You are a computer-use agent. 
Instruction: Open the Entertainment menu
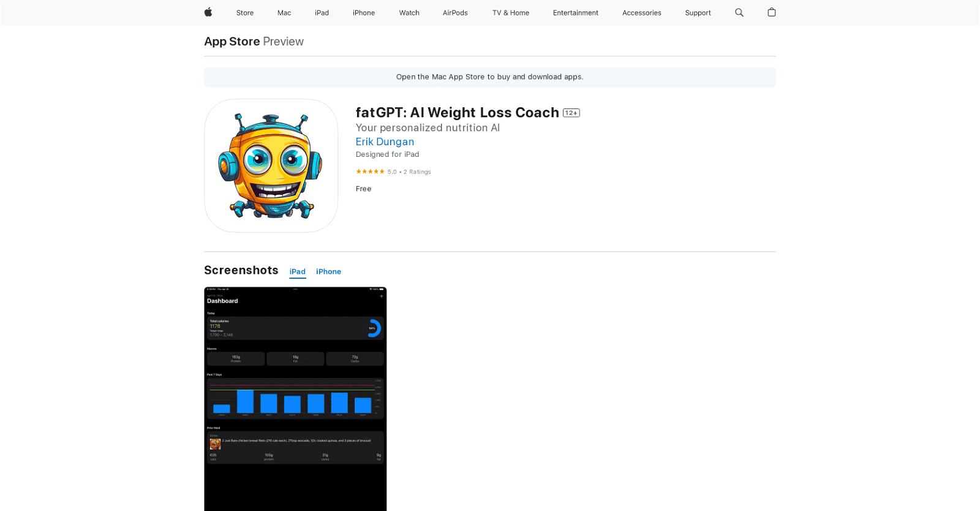tap(575, 13)
